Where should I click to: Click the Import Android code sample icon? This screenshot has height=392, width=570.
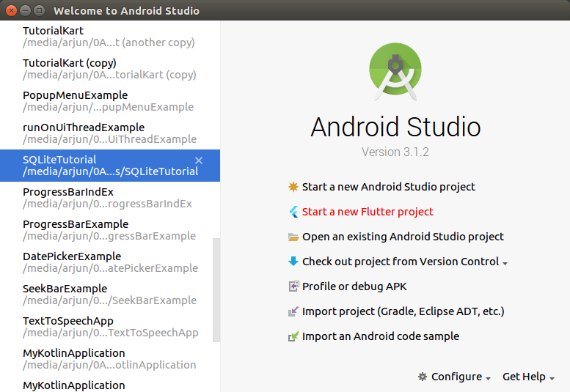coord(293,336)
